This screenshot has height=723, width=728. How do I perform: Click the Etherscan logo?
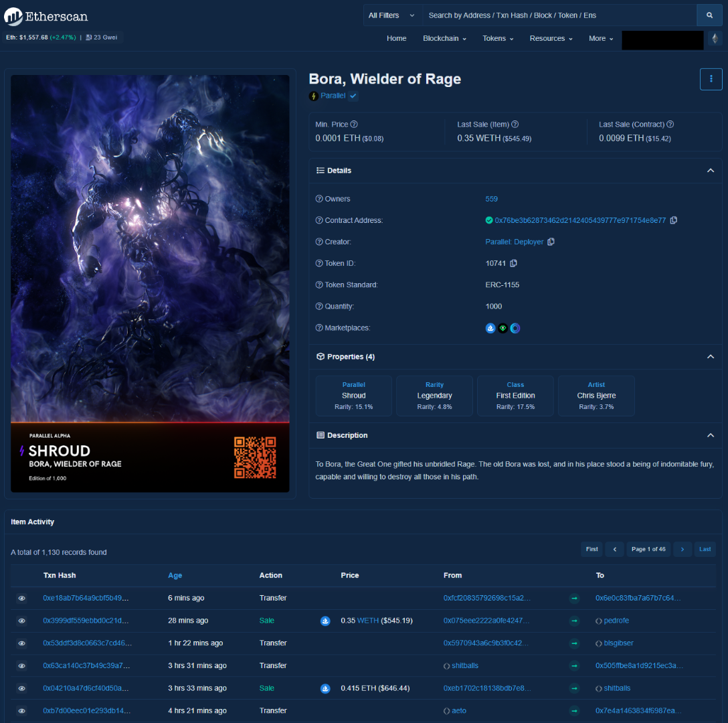click(x=46, y=15)
